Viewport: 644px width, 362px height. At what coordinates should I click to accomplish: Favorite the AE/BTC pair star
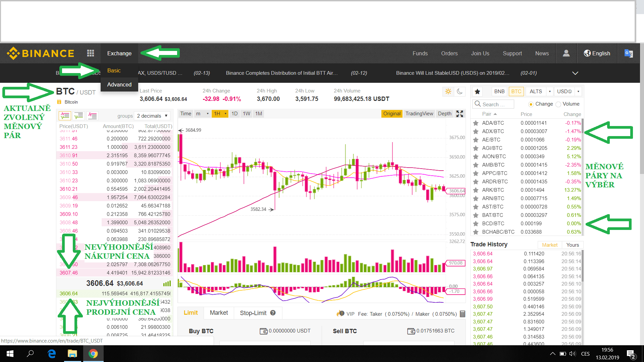[x=476, y=140]
